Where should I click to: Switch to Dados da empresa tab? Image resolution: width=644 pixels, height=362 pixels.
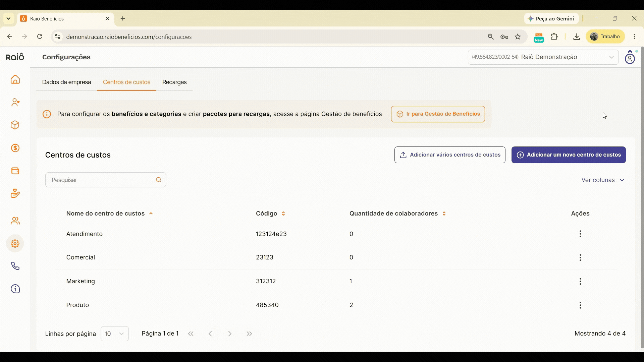click(66, 82)
